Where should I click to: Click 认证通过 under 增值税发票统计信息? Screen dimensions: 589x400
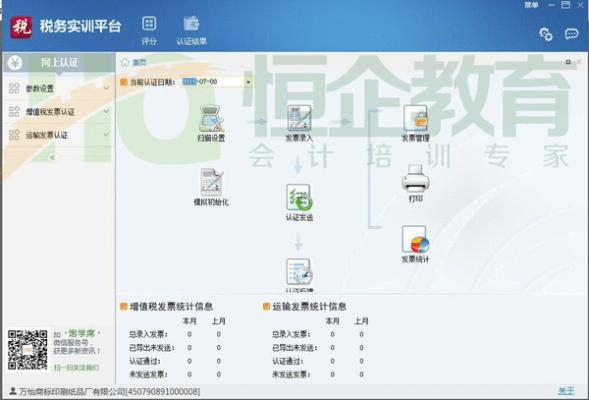[x=145, y=361]
